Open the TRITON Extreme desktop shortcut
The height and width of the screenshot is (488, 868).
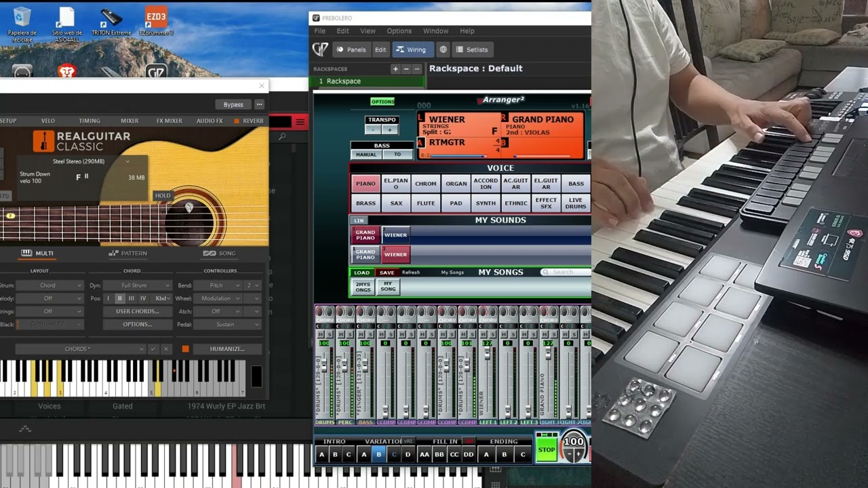pos(111,22)
